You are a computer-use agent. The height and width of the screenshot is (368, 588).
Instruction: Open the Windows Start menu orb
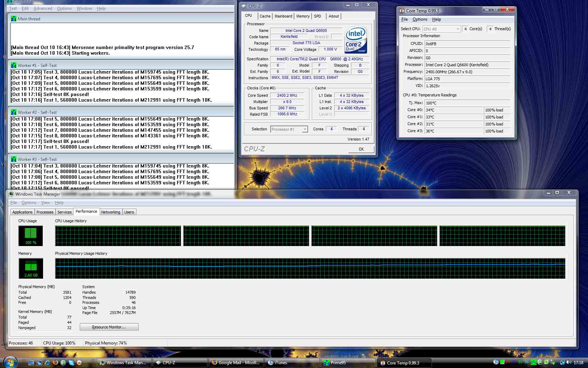[x=9, y=362]
